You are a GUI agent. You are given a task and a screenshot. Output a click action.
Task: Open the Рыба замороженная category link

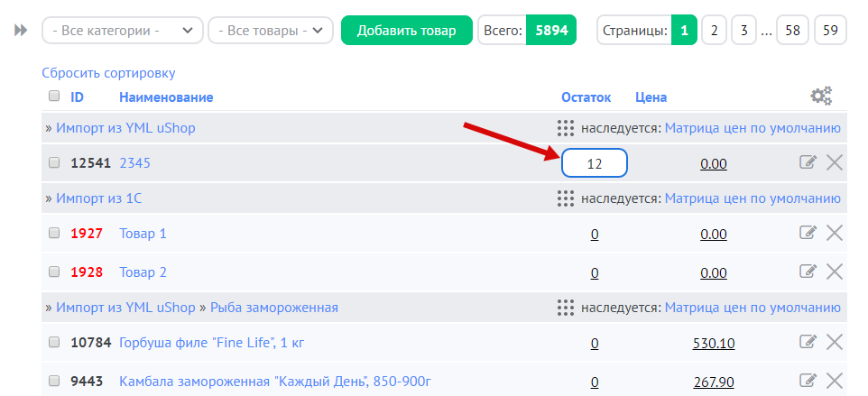click(x=274, y=308)
